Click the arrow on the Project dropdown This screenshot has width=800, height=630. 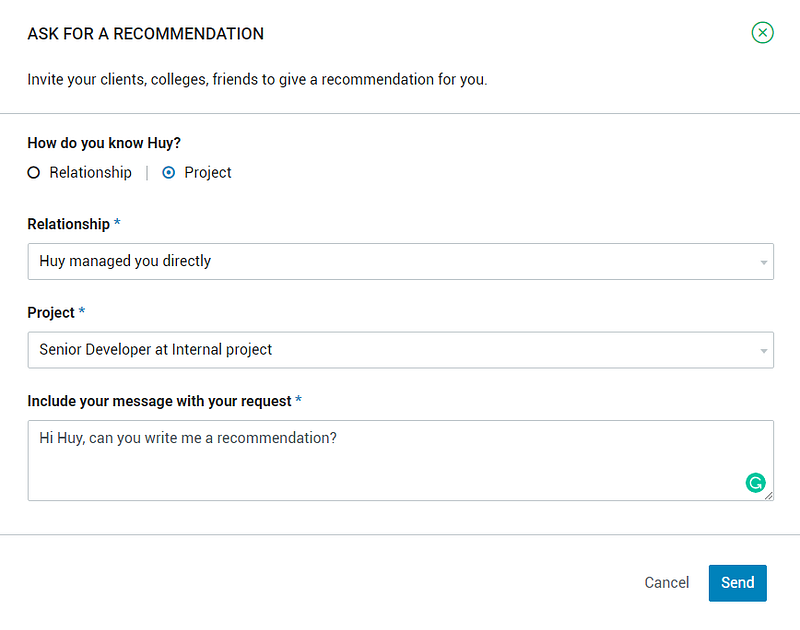(764, 352)
